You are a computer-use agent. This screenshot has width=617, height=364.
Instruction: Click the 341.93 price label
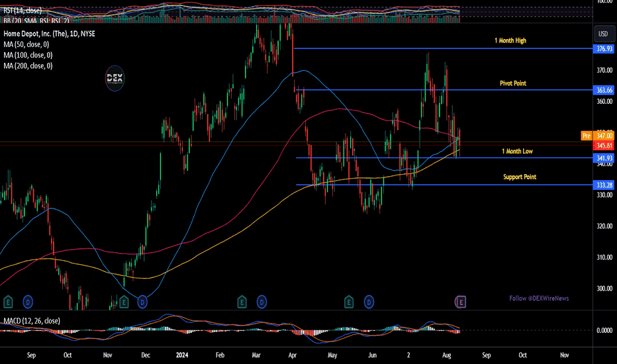click(604, 158)
